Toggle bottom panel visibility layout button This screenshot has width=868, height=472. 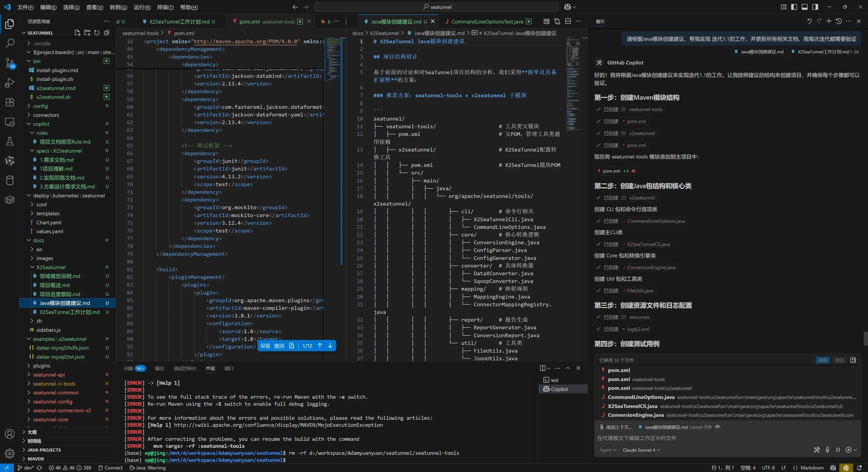click(x=804, y=7)
